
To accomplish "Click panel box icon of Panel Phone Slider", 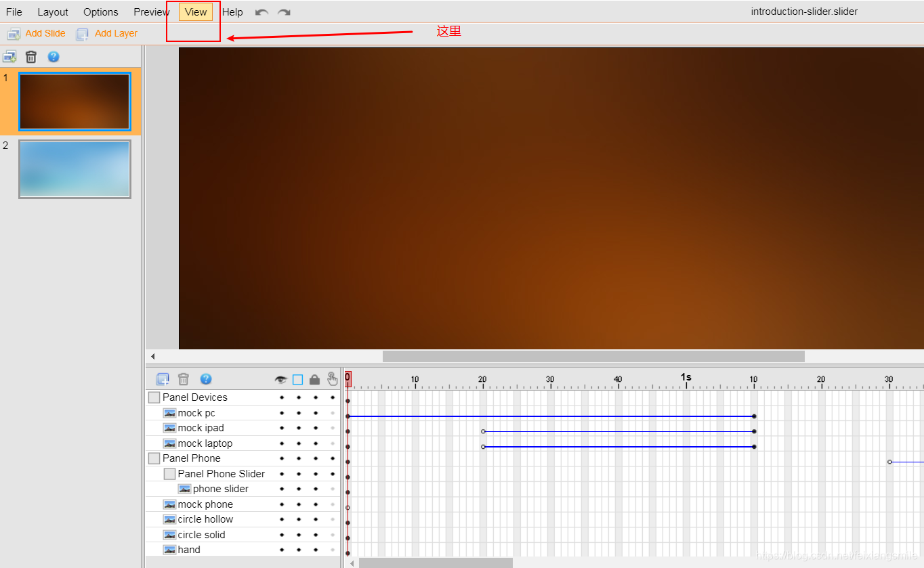I will 170,474.
